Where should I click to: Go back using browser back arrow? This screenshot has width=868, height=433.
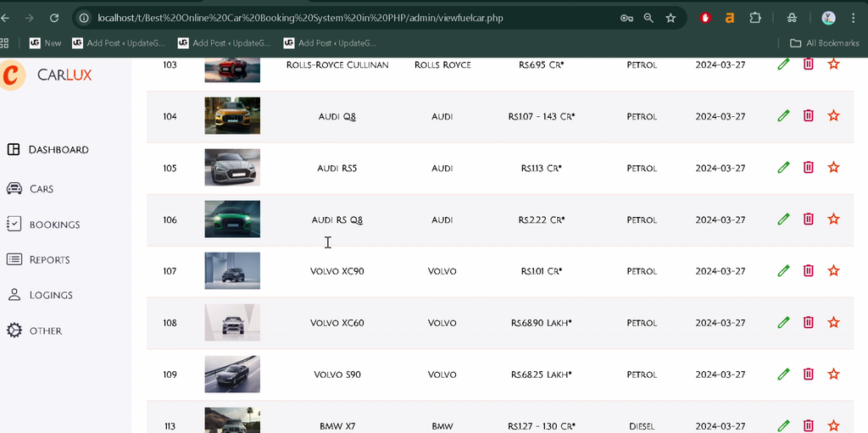pos(5,19)
